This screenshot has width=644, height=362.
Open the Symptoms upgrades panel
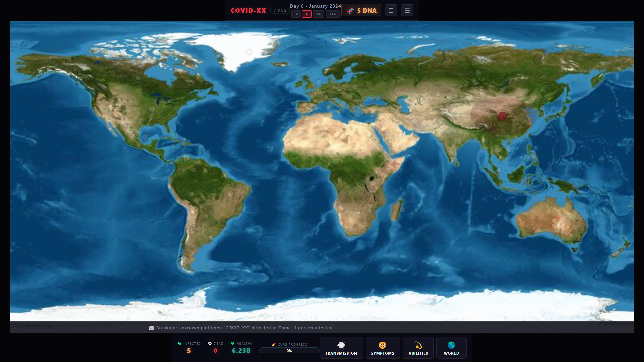pos(382,348)
